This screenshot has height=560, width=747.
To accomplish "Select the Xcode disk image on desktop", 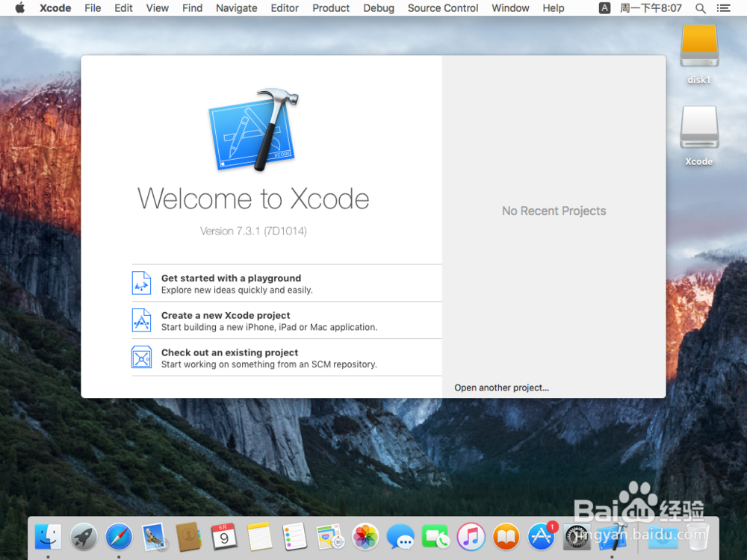I will tap(699, 128).
